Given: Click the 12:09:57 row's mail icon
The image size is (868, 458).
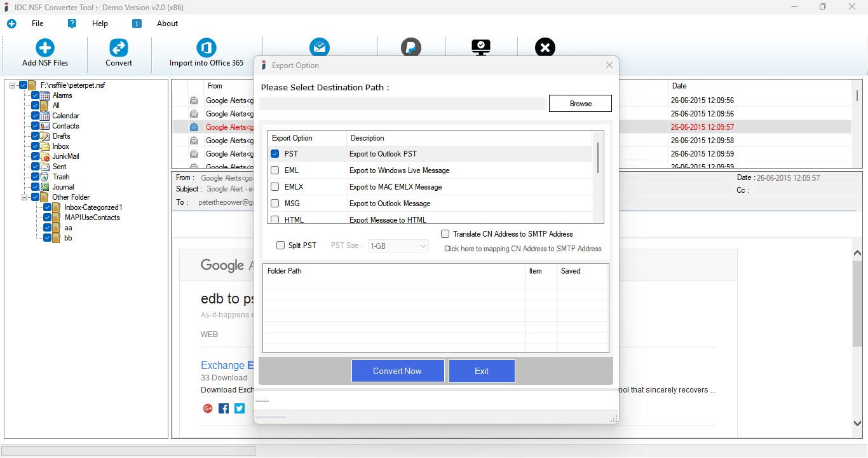Looking at the screenshot, I should (194, 127).
